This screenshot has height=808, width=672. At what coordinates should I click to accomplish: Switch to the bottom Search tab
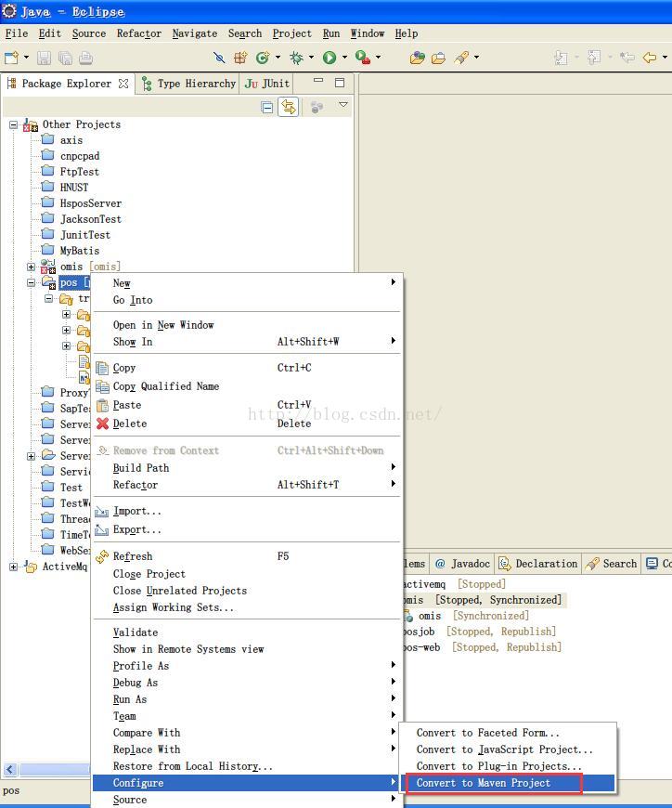point(612,564)
